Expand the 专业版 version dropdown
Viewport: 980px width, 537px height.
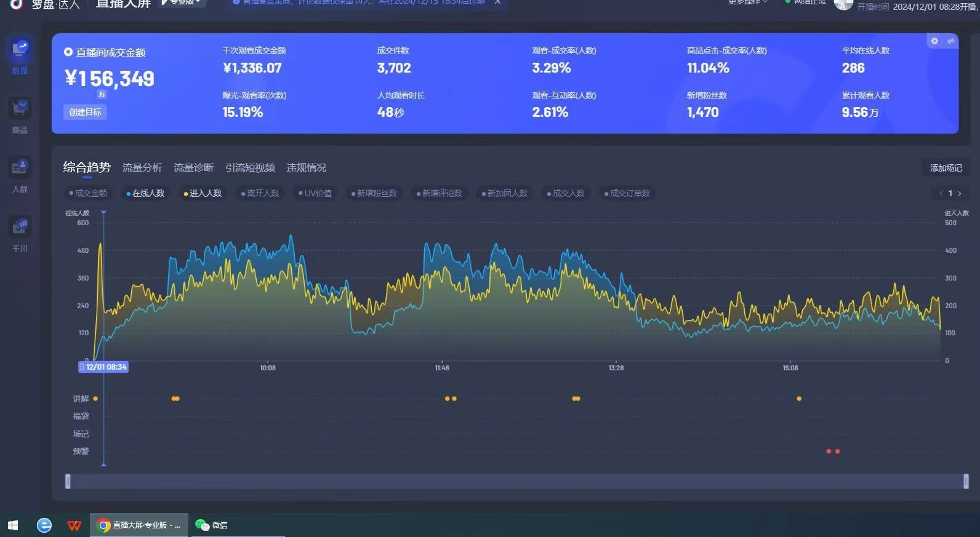[183, 2]
